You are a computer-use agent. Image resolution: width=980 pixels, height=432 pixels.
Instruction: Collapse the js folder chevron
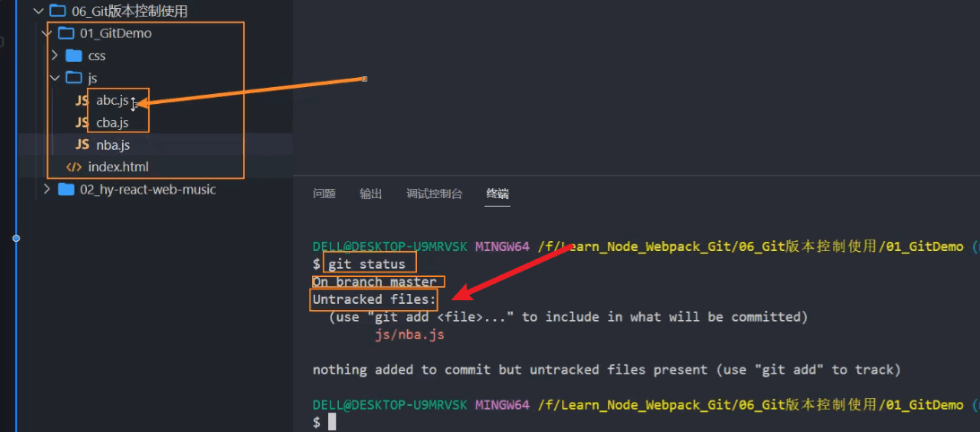[x=55, y=78]
